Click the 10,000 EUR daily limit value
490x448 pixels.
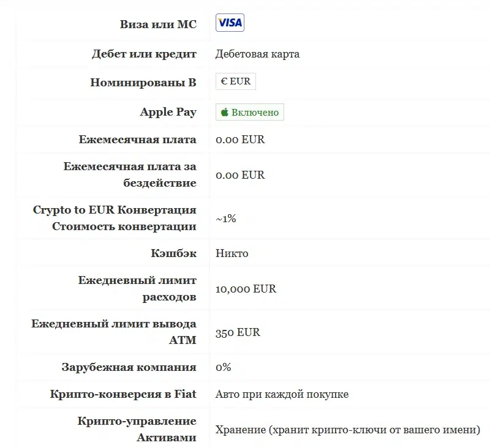click(x=246, y=289)
